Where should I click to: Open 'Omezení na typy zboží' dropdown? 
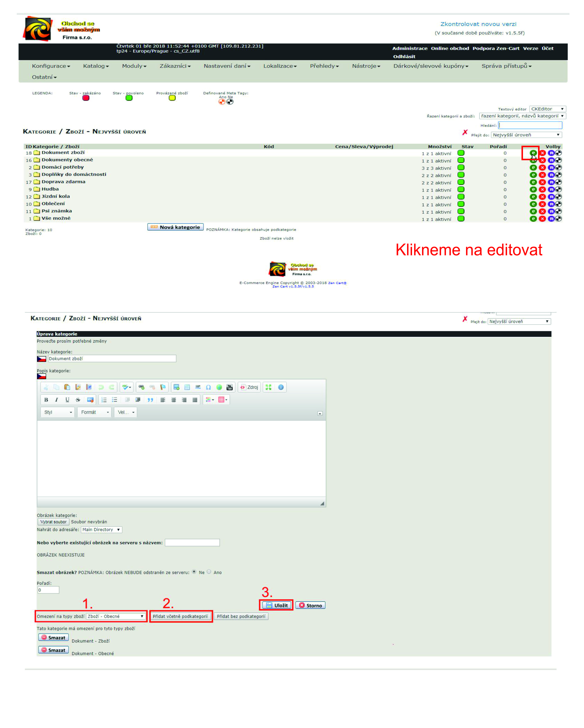point(116,616)
